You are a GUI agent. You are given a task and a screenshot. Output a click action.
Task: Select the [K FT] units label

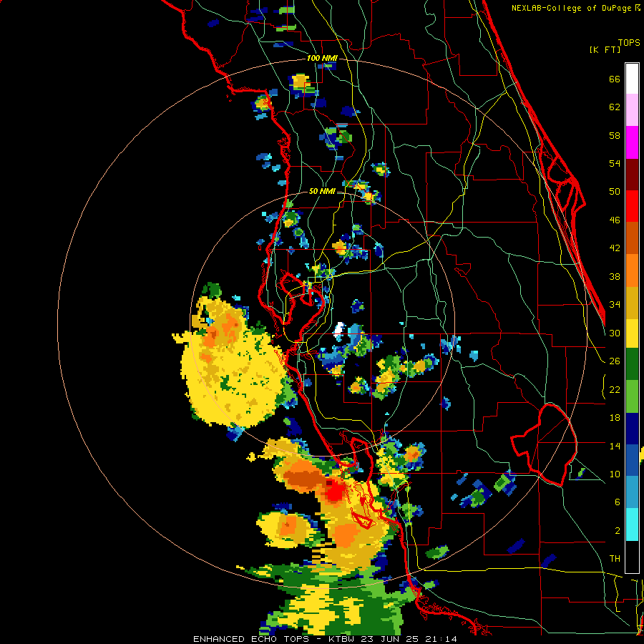coord(605,49)
